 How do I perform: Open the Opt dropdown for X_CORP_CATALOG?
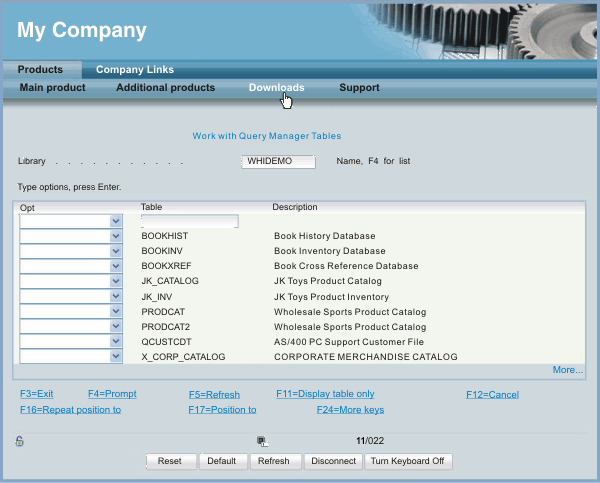pyautogui.click(x=116, y=356)
